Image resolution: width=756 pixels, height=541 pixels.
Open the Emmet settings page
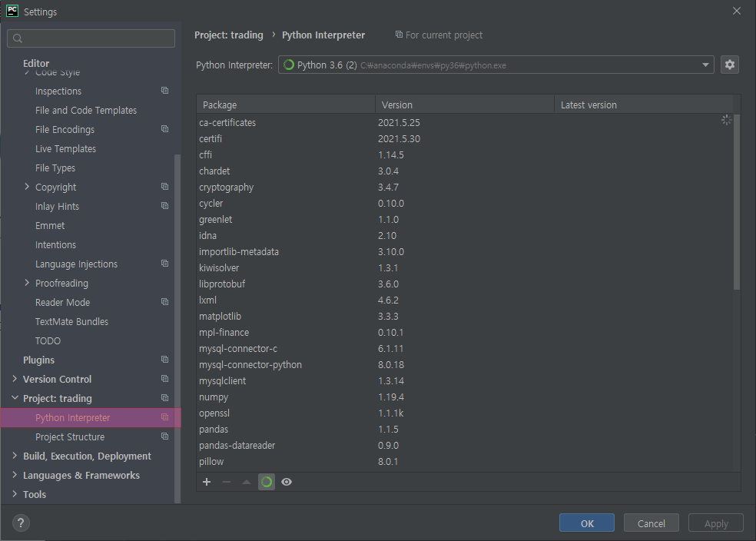tap(50, 226)
